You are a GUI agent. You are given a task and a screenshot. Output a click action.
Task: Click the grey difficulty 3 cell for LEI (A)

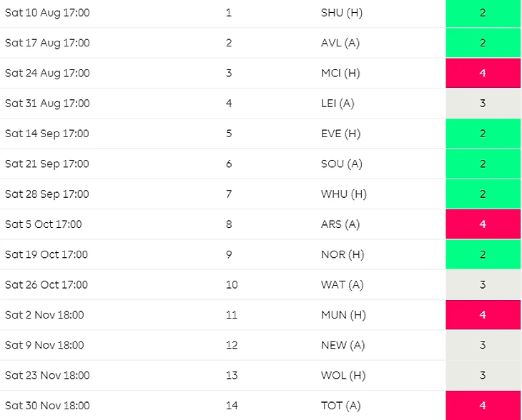pos(483,104)
